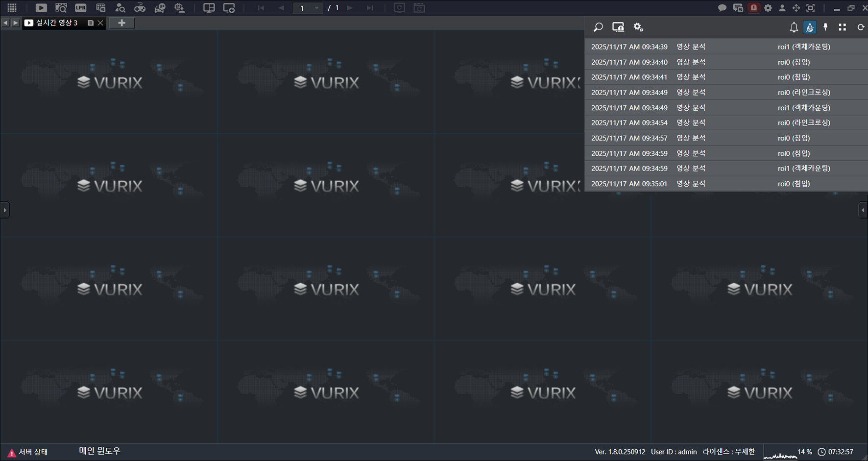The width and height of the screenshot is (868, 461).
Task: Select the 09:34:39 roi1 (객체카운팅) event row
Action: [x=726, y=47]
